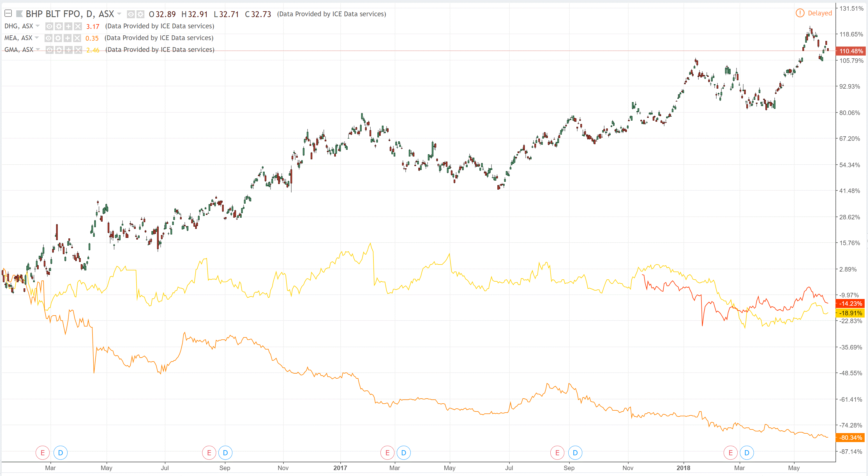Open settings gear for the BHP main series
Screen dimensions: 868x476
point(140,14)
